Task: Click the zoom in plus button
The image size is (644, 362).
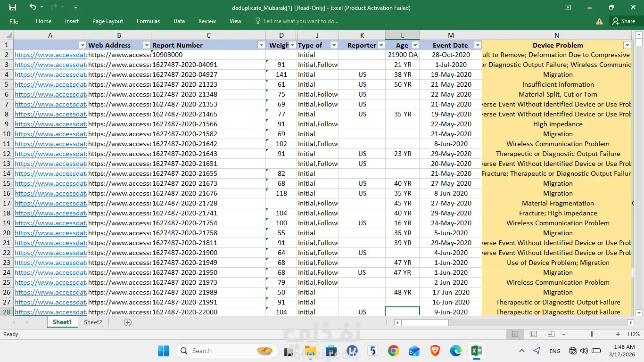Action: [618, 334]
